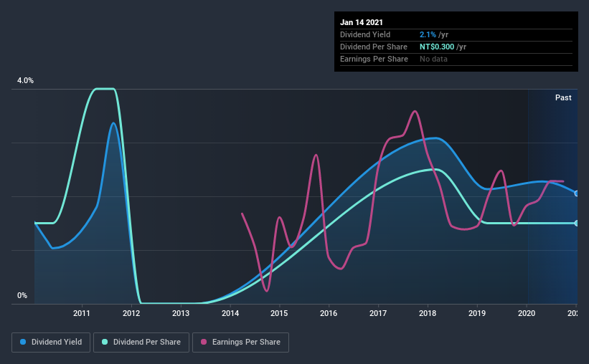
Task: Click the 2014 x-axis label
Action: [x=230, y=313]
